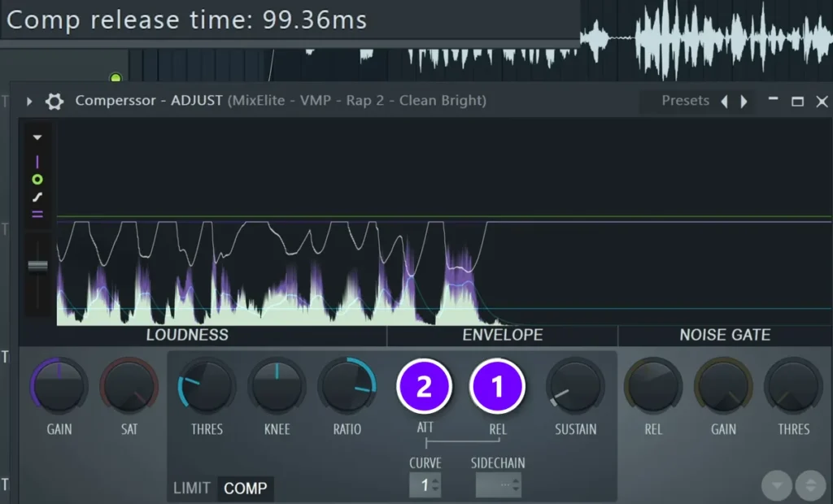The height and width of the screenshot is (504, 833).
Task: Open plugin settings gear icon
Action: click(55, 101)
